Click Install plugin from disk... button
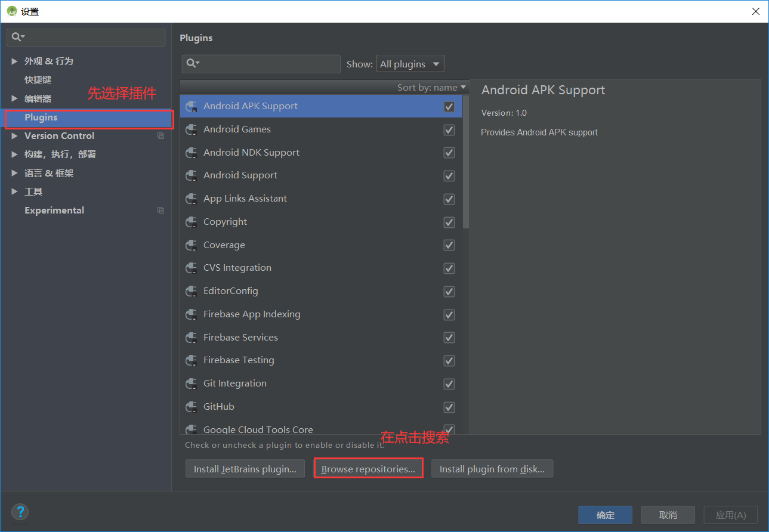769x532 pixels. coord(492,469)
